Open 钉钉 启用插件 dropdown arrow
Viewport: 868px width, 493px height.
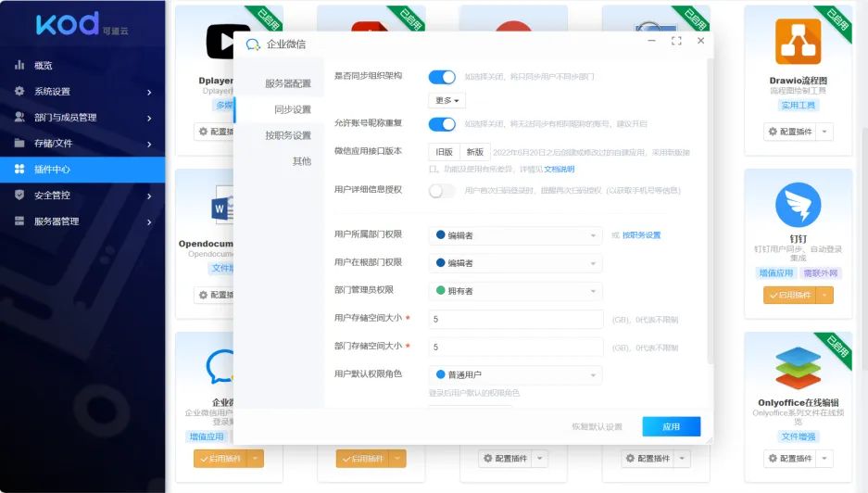point(824,296)
